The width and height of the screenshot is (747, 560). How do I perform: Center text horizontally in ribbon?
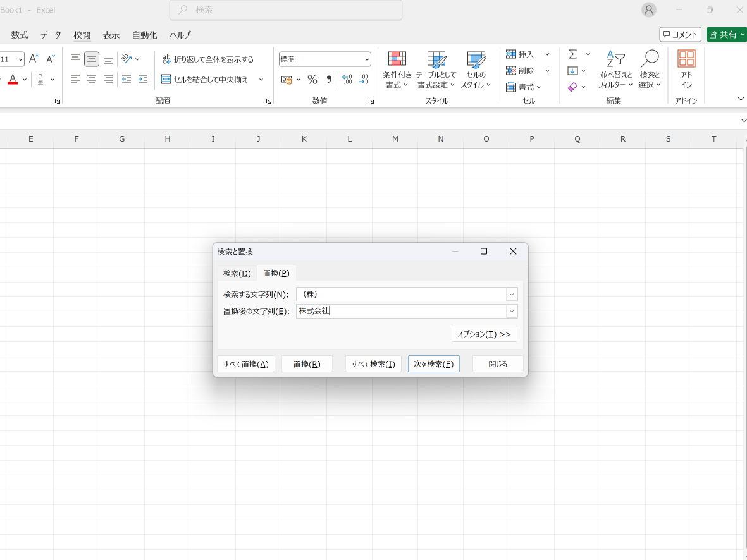click(x=92, y=79)
